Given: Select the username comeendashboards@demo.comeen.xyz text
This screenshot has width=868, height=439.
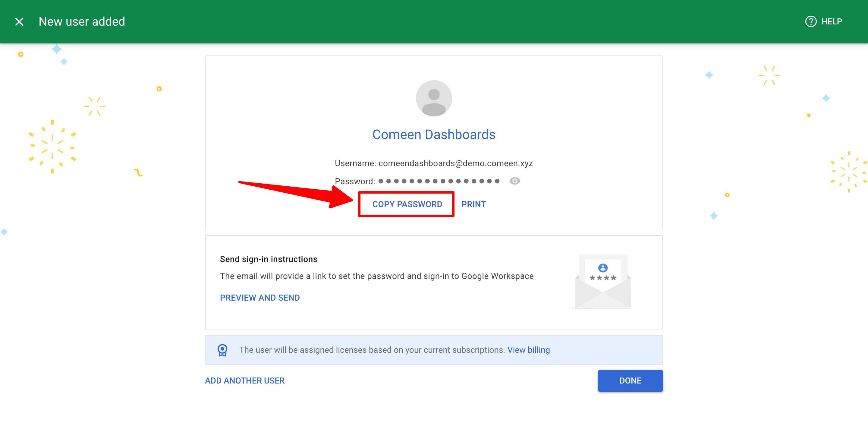Looking at the screenshot, I should 456,163.
